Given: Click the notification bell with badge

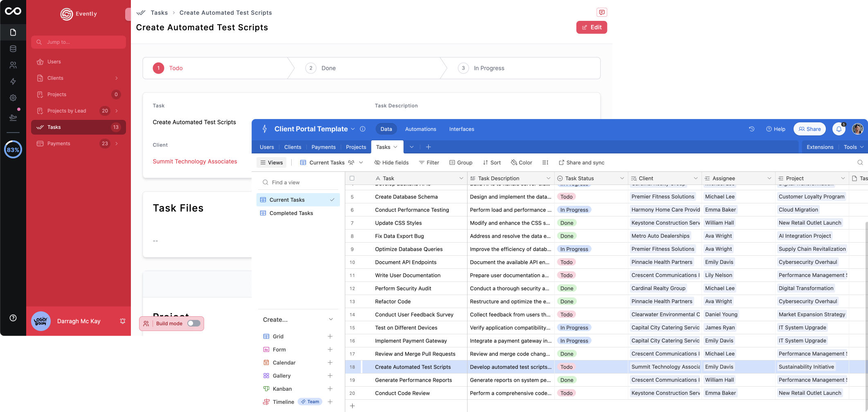Looking at the screenshot, I should click(839, 129).
